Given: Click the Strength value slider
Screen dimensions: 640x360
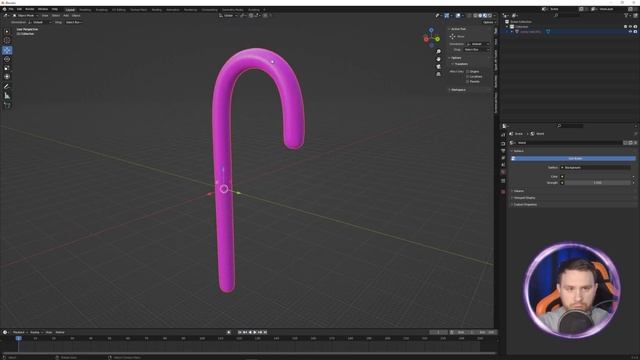Looking at the screenshot, I should [598, 183].
